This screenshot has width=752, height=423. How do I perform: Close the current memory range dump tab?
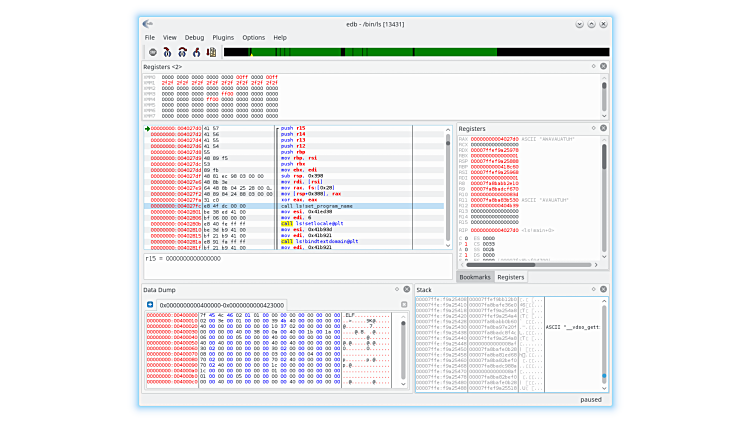point(402,304)
